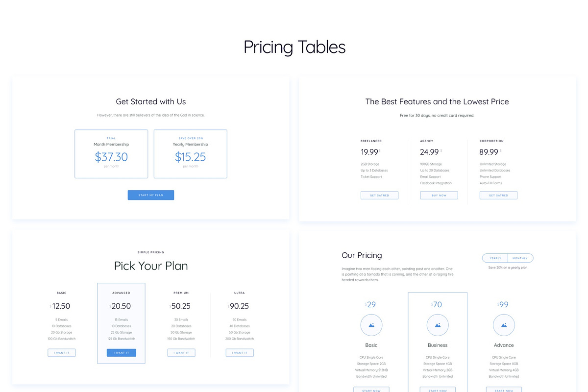
Task: Select the Month Membership card
Action: tap(111, 154)
